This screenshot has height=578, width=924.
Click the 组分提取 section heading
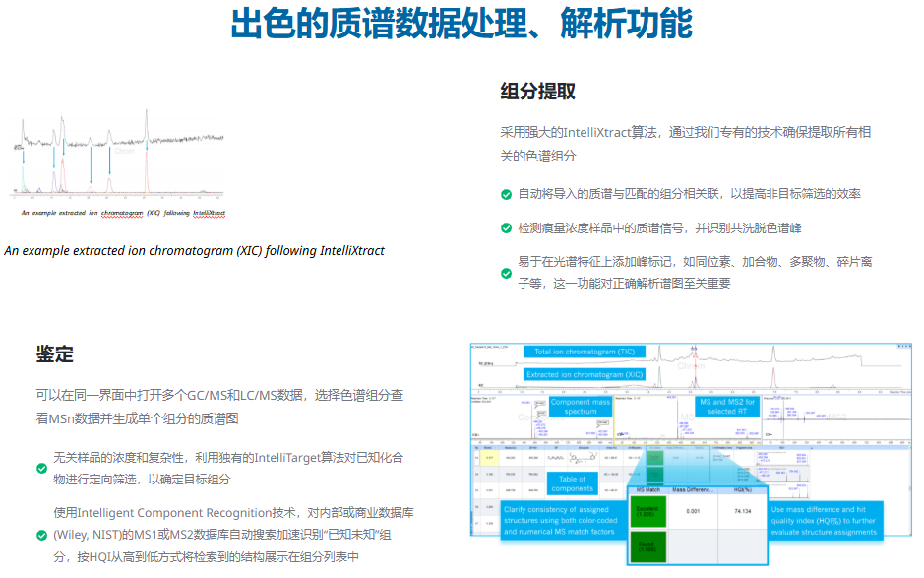(x=537, y=92)
